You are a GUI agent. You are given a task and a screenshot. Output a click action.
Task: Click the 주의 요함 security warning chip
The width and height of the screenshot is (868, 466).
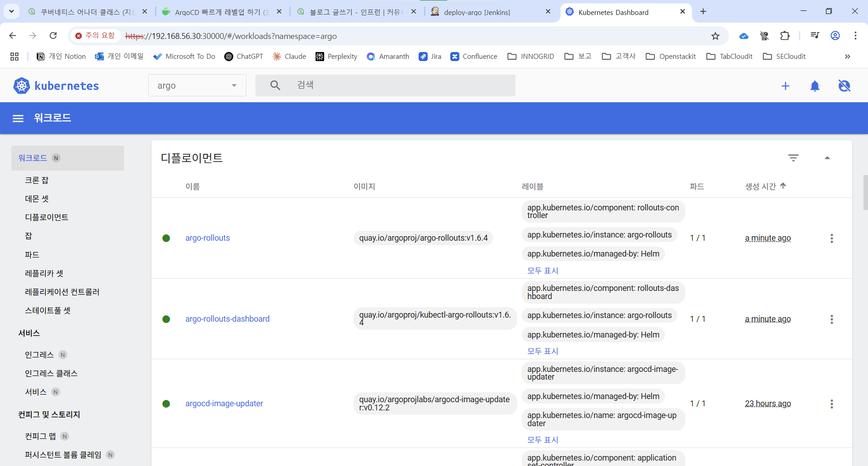(95, 35)
